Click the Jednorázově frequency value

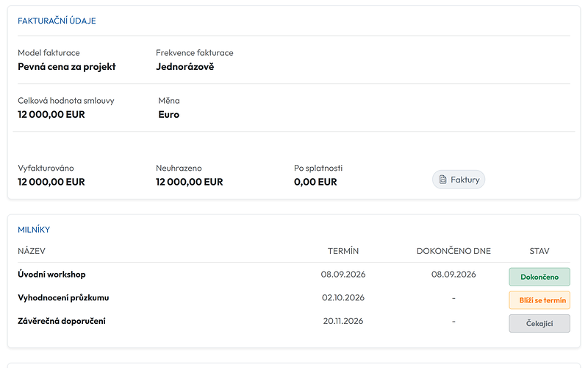pyautogui.click(x=185, y=66)
